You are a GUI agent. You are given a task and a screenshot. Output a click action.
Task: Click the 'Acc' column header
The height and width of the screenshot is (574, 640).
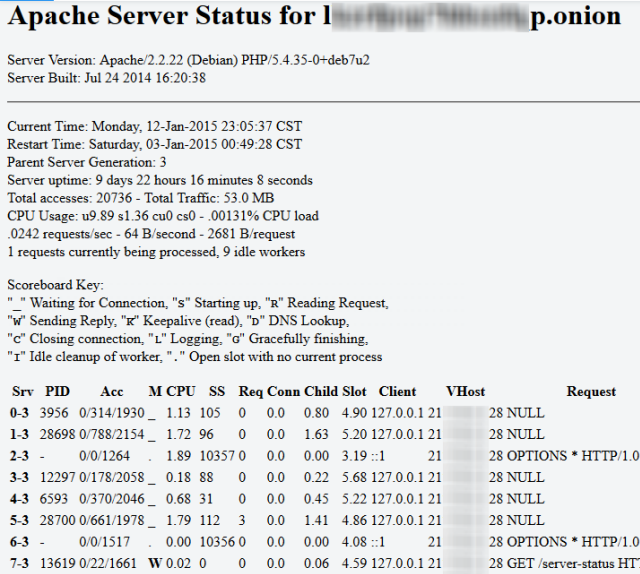111,392
